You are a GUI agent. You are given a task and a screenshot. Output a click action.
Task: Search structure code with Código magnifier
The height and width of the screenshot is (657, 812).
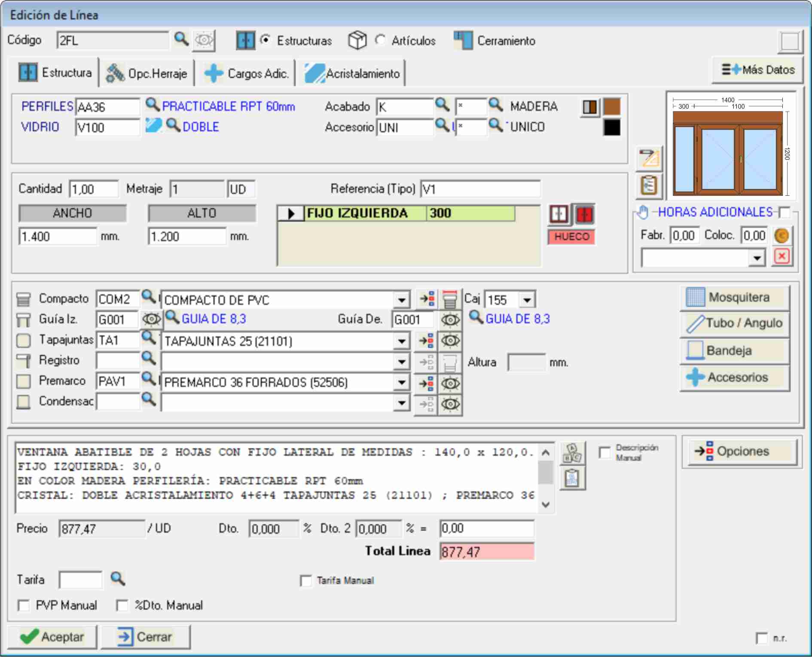[181, 39]
